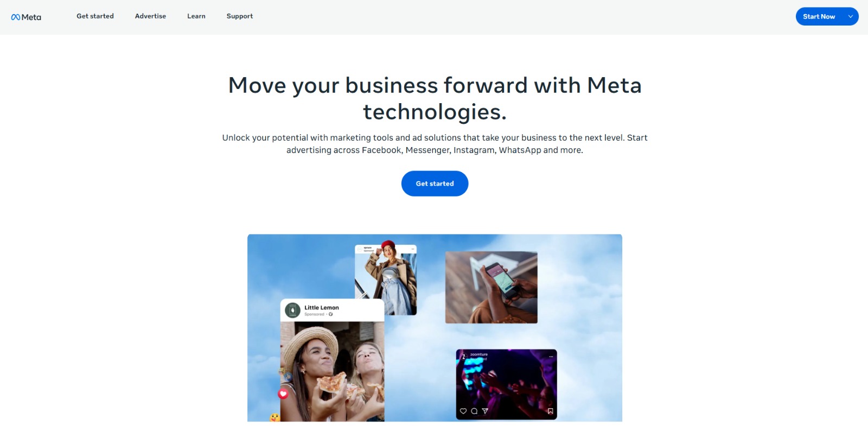868x431 pixels.
Task: Click the blue Get started button
Action: 435,183
